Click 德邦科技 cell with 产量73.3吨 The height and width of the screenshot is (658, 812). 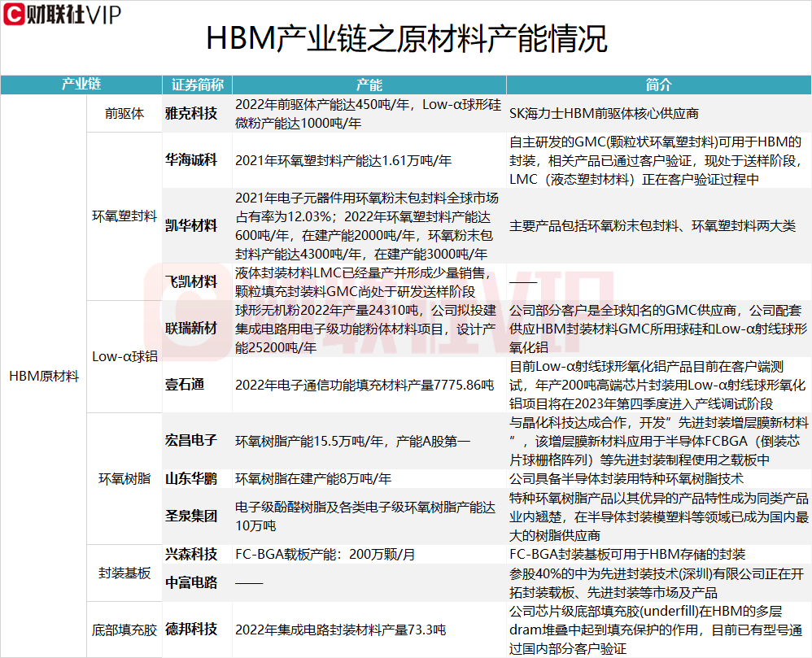click(x=369, y=630)
